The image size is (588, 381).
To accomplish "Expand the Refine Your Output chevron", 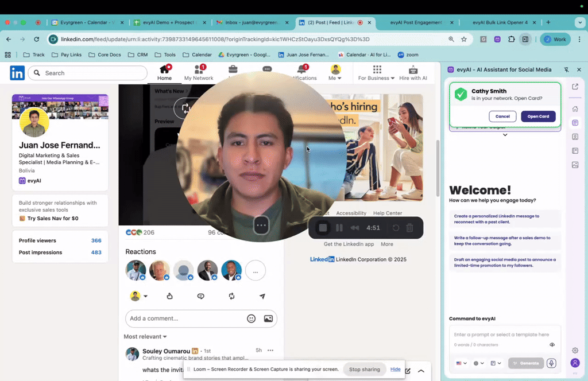I will [x=505, y=134].
